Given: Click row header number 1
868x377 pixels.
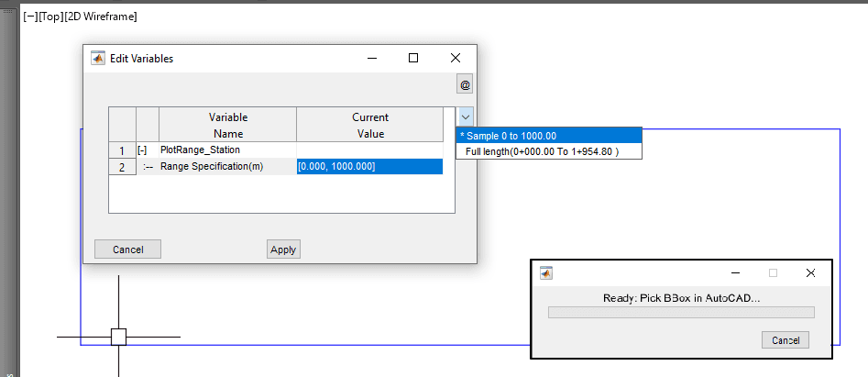Looking at the screenshot, I should tap(122, 150).
